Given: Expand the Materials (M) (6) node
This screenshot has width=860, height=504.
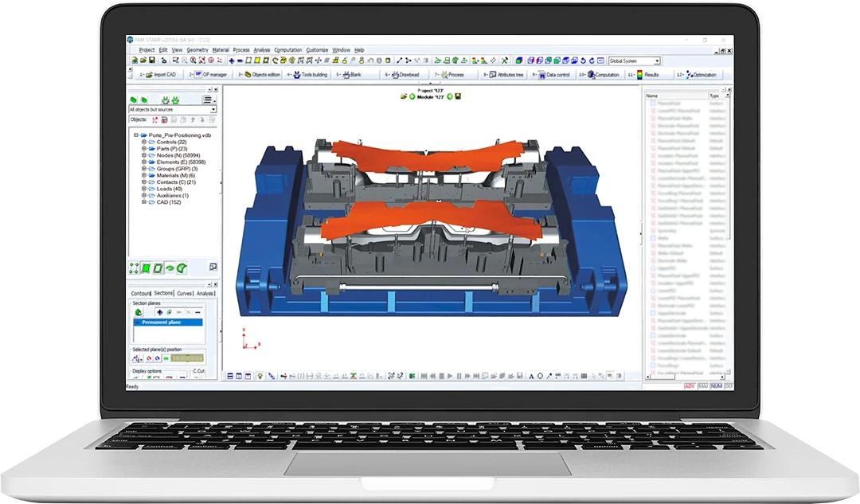Looking at the screenshot, I should click(144, 175).
